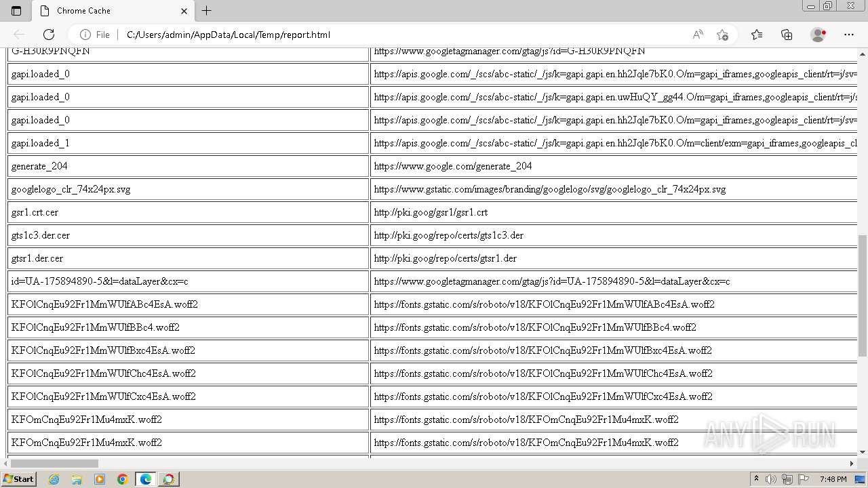Open Collections panel

[x=787, y=35]
